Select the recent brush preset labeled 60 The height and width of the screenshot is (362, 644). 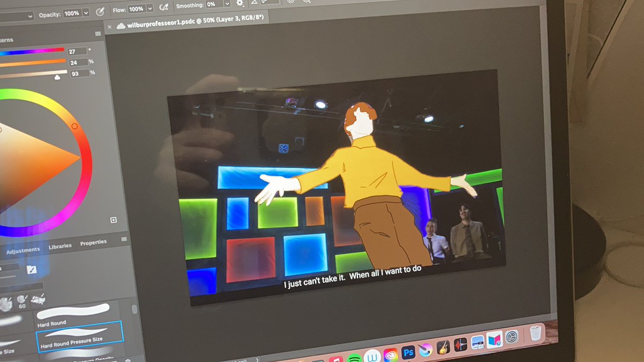coord(22,301)
